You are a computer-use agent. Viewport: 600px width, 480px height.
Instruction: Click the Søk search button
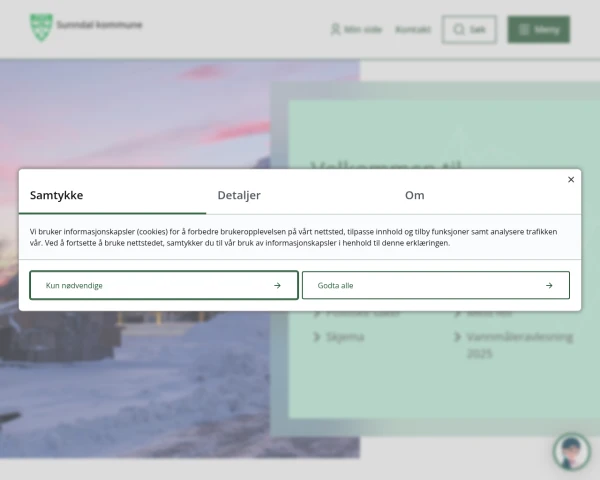pyautogui.click(x=469, y=29)
